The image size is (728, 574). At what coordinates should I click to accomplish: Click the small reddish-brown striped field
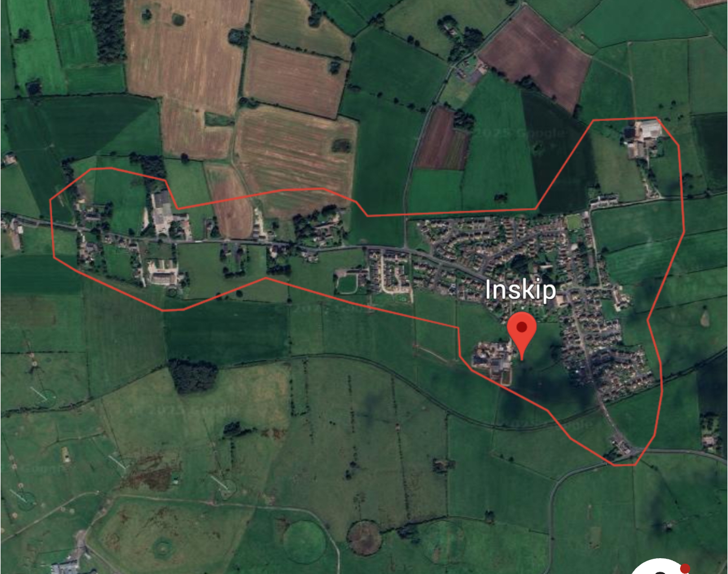tap(442, 139)
